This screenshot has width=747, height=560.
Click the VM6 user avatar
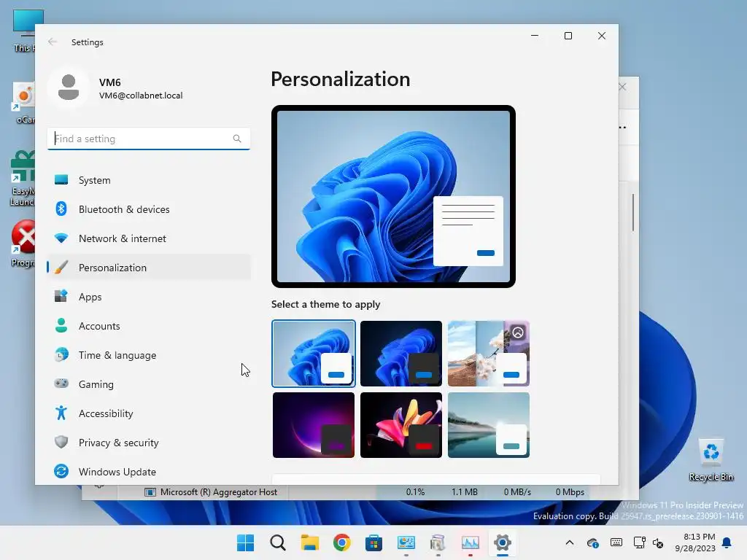pos(69,87)
